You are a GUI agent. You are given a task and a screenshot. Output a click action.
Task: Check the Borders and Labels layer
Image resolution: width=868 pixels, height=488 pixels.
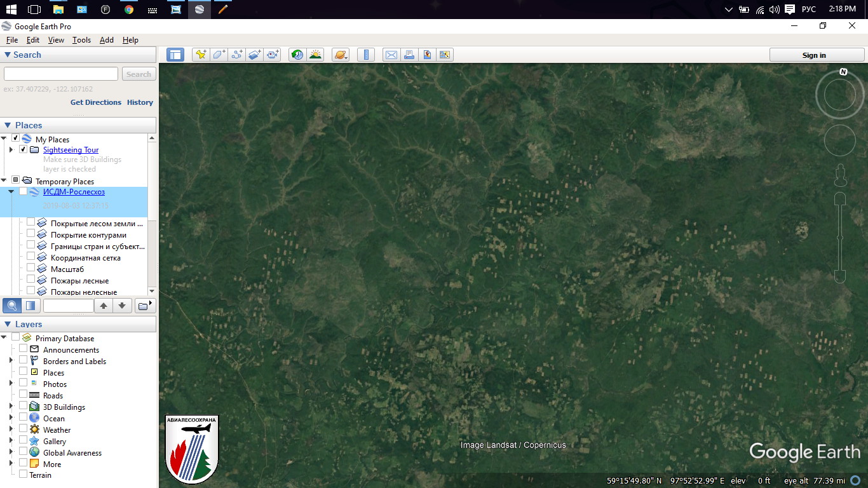[x=24, y=360]
